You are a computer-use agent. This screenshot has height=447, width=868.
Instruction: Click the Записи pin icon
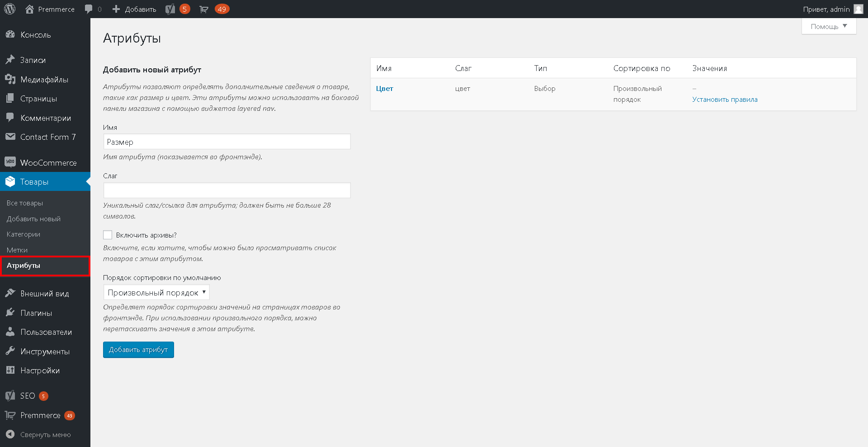[10, 60]
